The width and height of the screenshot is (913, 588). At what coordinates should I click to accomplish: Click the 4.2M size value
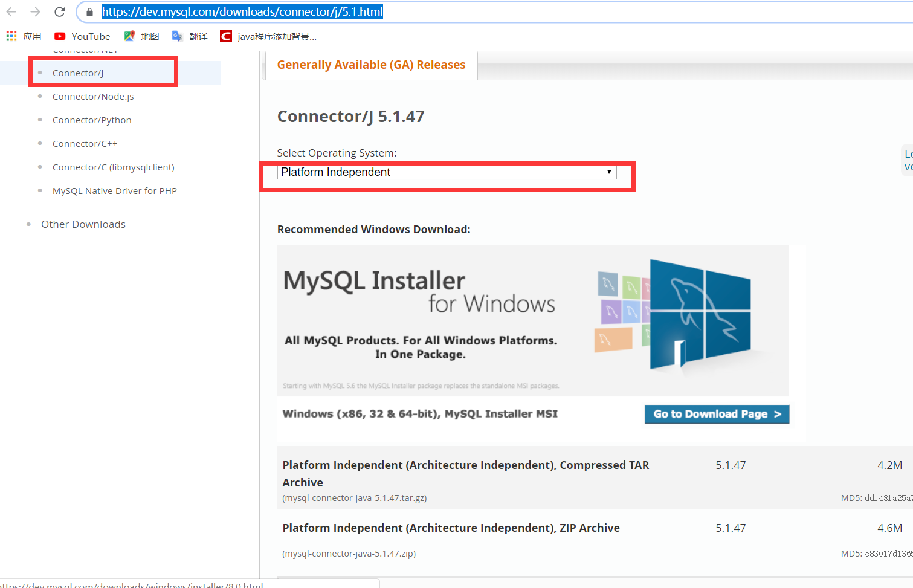coord(889,465)
